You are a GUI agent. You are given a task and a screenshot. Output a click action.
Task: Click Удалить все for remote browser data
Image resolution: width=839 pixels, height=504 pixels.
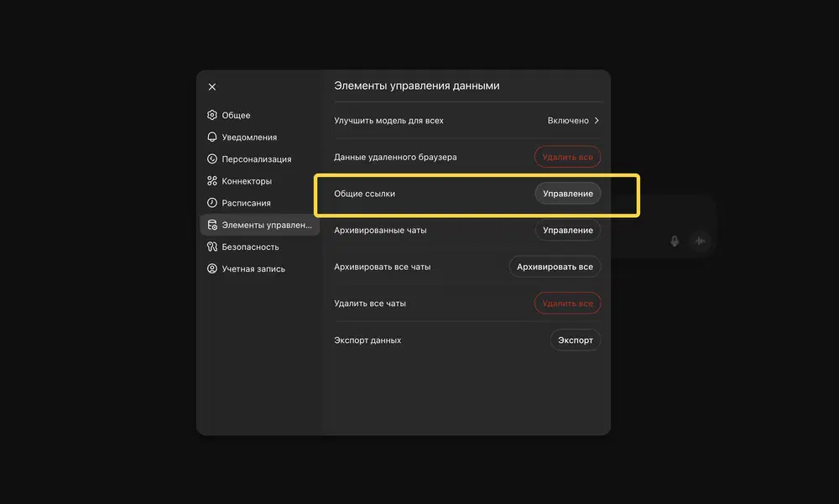click(x=567, y=157)
